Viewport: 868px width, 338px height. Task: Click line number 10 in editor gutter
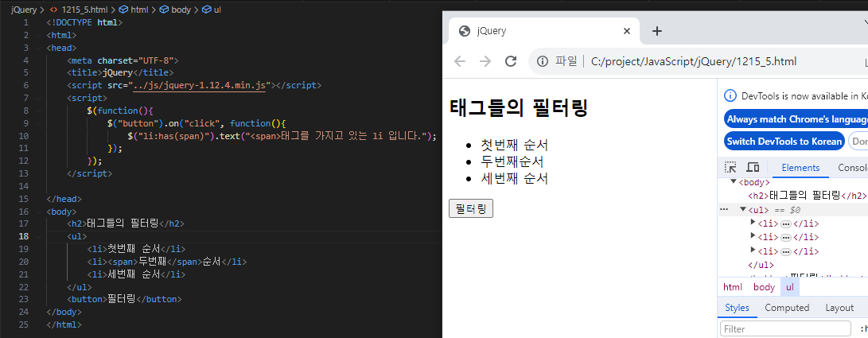tap(24, 135)
